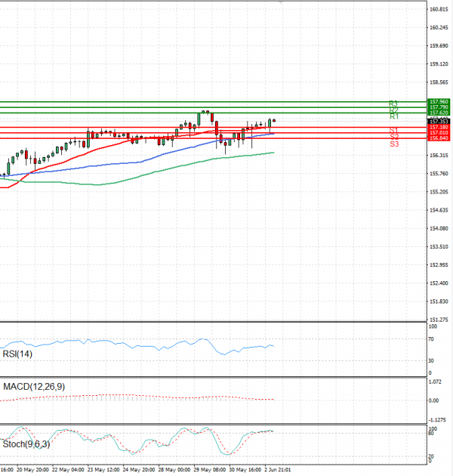The height and width of the screenshot is (476, 453).
Task: Click the MACD 1.072 scale value
Action: tap(435, 382)
